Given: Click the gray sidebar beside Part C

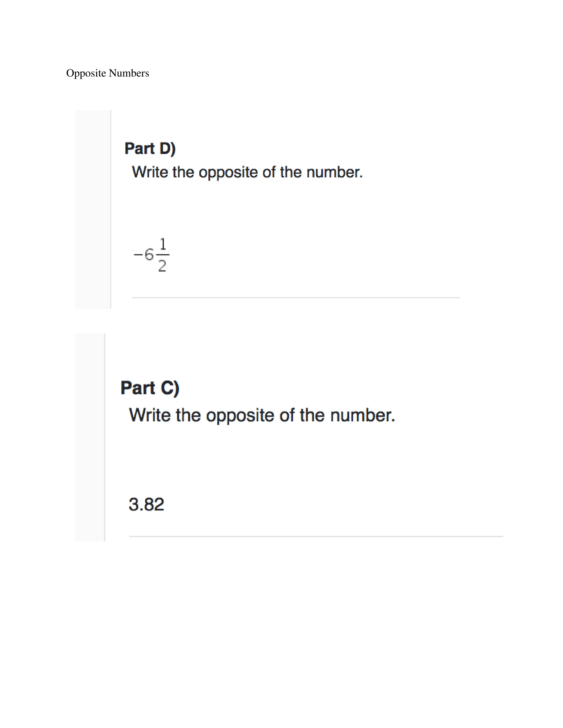Looking at the screenshot, I should click(89, 437).
